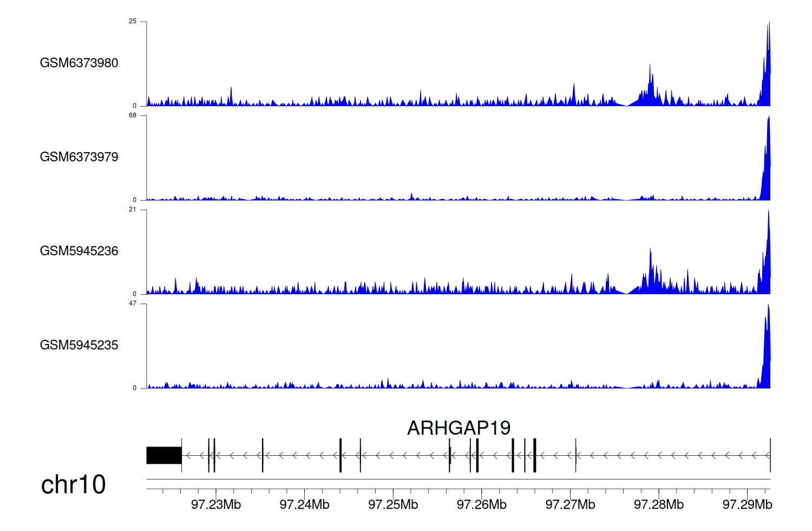Click the ARHGAP19 gene name
This screenshot has height=531, width=812.
coord(459,428)
